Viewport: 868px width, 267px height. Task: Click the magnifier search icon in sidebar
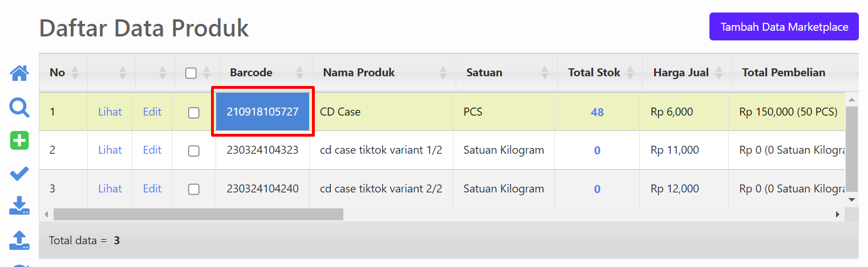tap(19, 107)
